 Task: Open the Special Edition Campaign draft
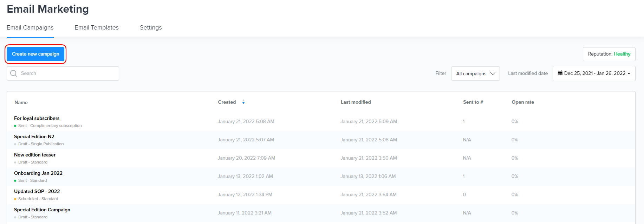click(x=42, y=210)
